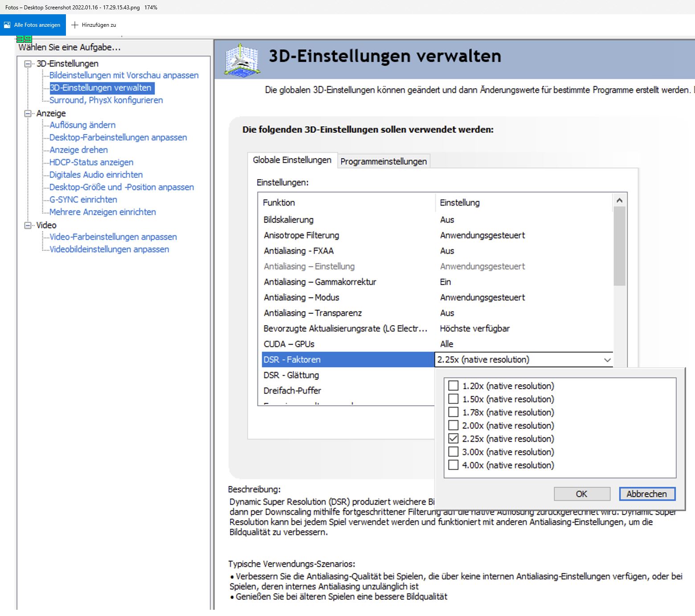695x616 pixels.
Task: Click the Funktion column header
Action: [x=347, y=203]
